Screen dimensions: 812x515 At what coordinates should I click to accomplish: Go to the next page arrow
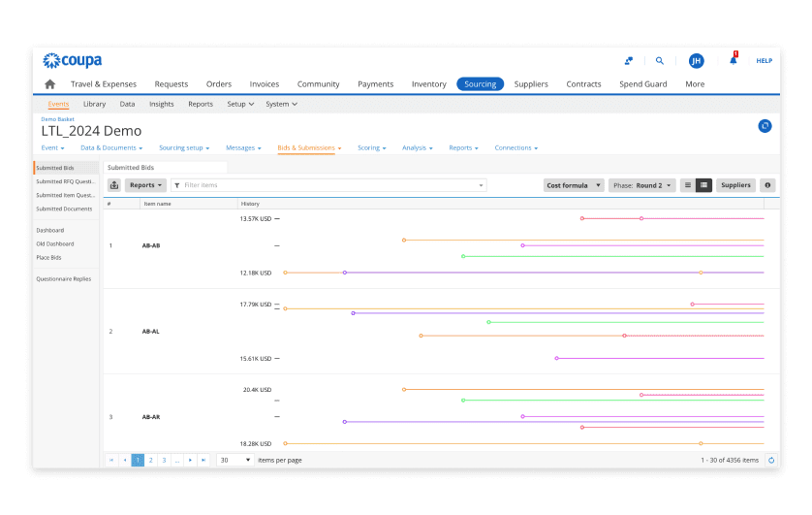(x=191, y=460)
